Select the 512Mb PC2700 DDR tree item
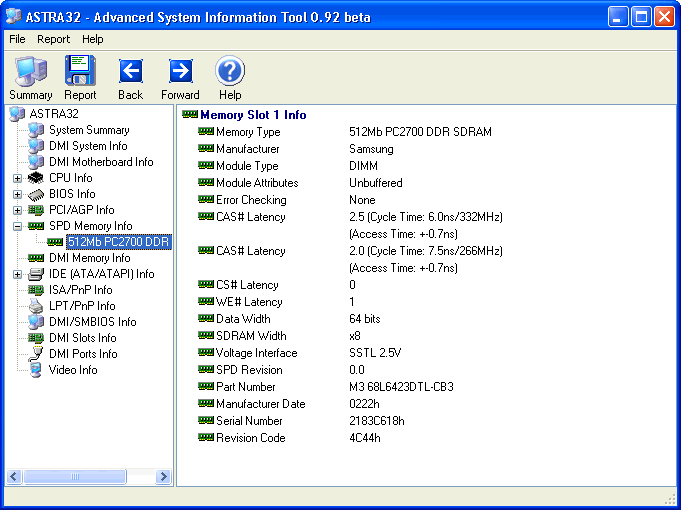The height and width of the screenshot is (510, 681). [x=119, y=242]
